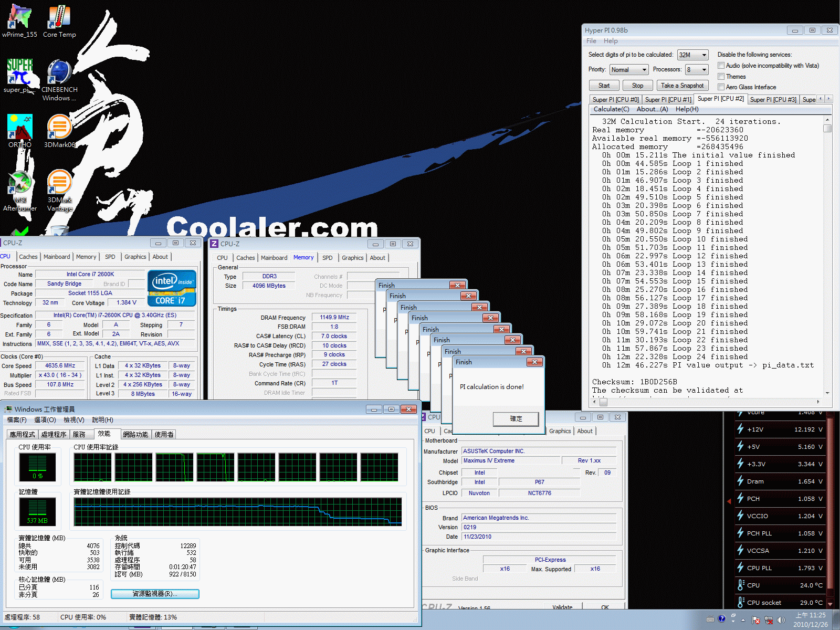
Task: Click 確定 in the PI calculation done dialog
Action: [516, 418]
